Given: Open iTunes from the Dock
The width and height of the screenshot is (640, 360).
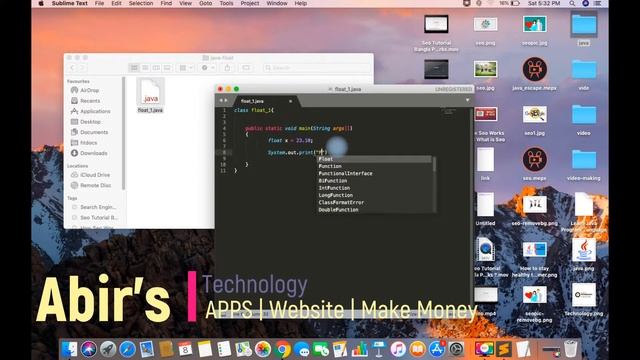Looking at the screenshot, I should (398, 349).
